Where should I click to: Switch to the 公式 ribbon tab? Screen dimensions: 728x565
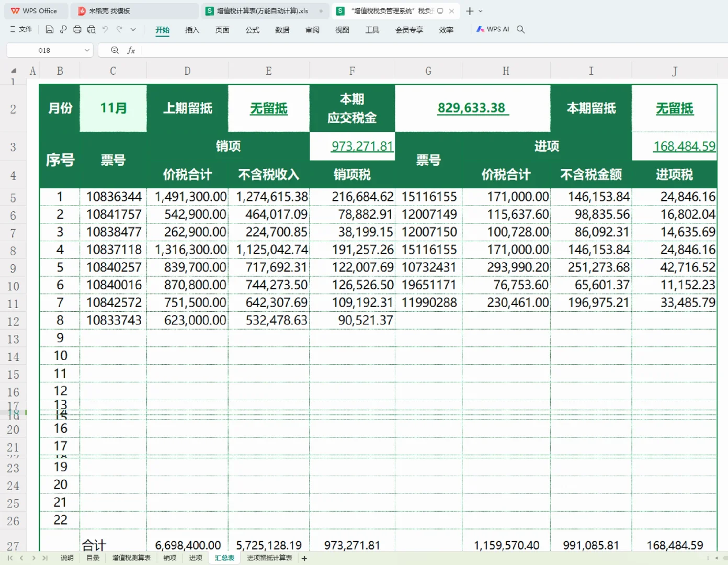(253, 30)
